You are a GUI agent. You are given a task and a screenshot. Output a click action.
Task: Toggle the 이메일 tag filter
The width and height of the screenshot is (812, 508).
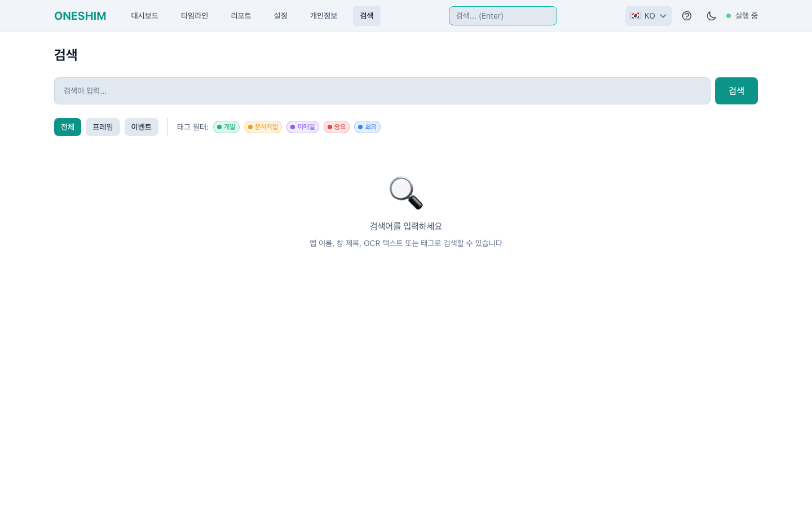(303, 127)
